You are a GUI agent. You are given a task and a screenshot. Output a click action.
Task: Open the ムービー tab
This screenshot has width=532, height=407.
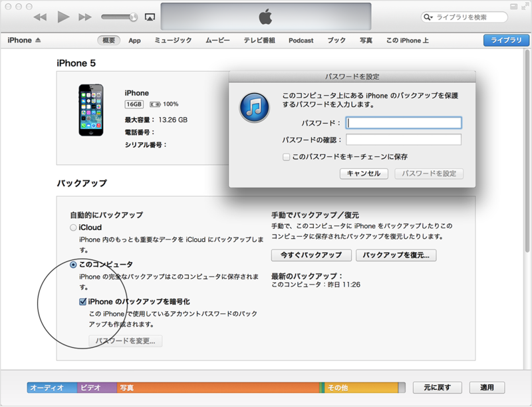tap(217, 41)
